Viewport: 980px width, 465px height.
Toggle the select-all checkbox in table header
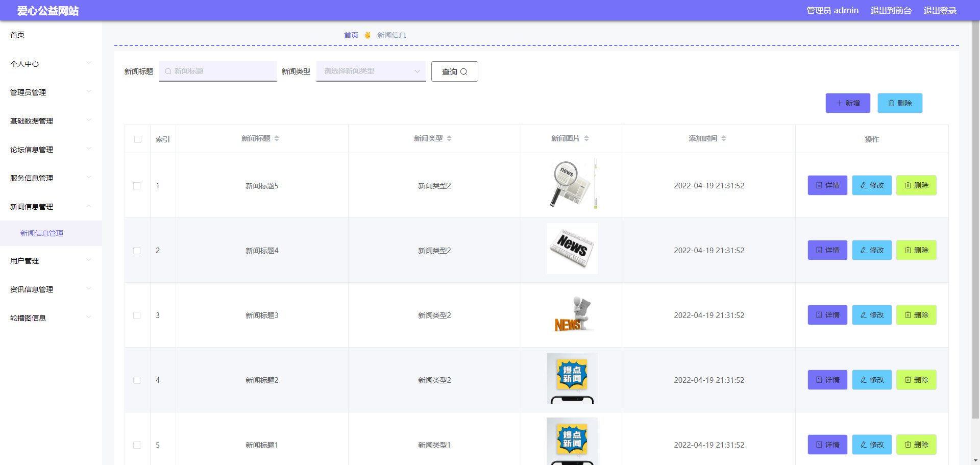point(138,139)
